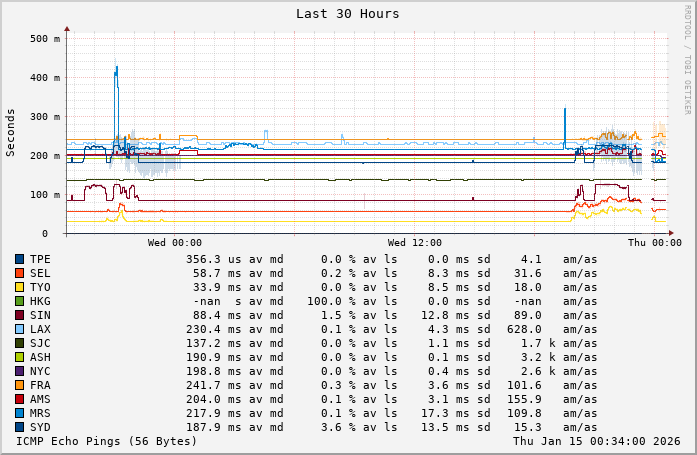The width and height of the screenshot is (697, 455).
Task: Select the 'Thu 00:00' time axis label
Action: tap(654, 243)
